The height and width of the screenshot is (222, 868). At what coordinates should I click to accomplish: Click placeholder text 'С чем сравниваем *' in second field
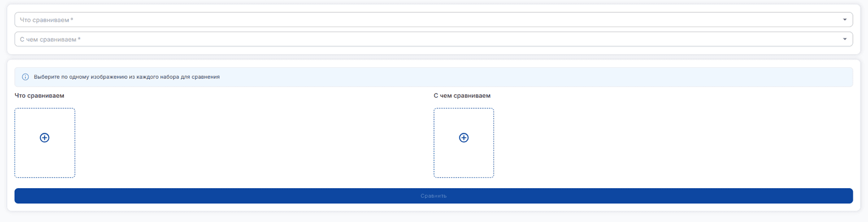click(50, 40)
